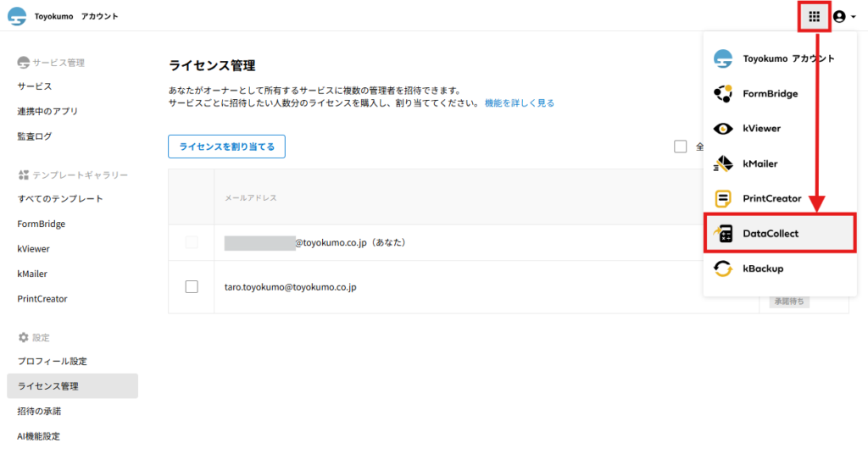Open プロフィール設定 in the sidebar

coord(53,362)
